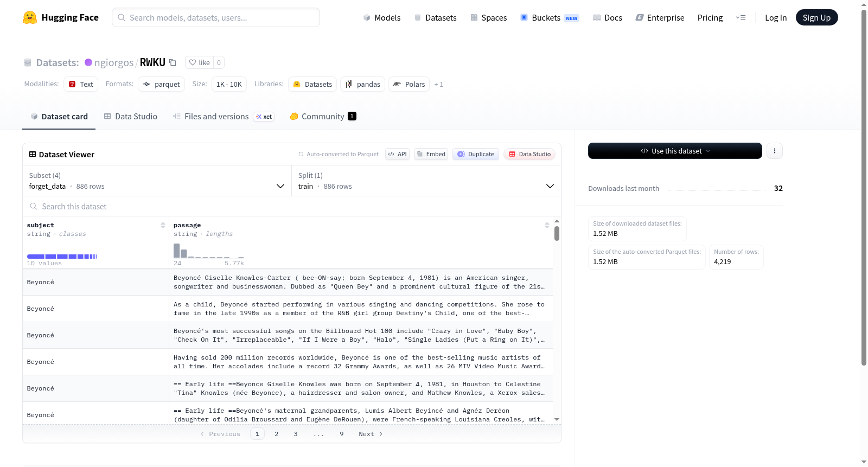Open the ngiorgos author profile link
This screenshot has height=467, width=868.
coord(114,62)
